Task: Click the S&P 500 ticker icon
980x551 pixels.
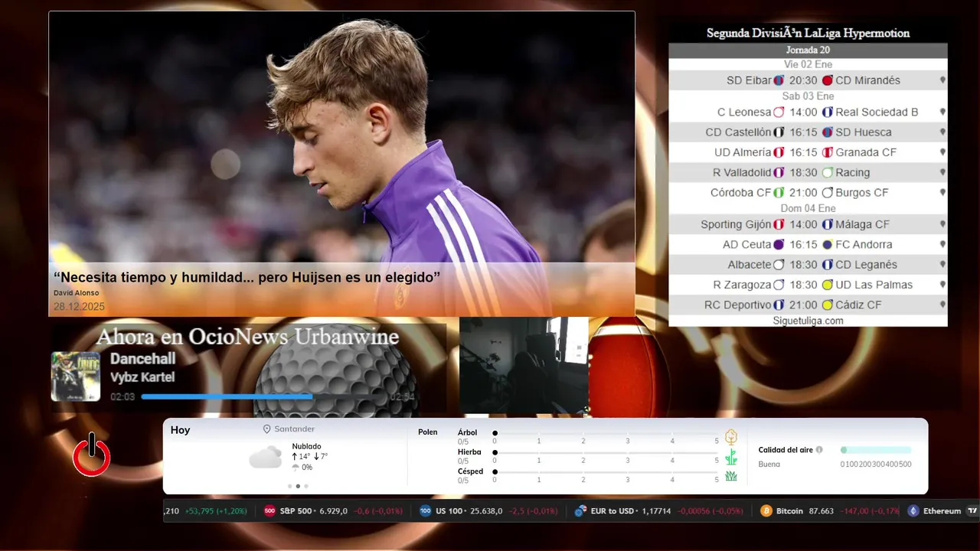Action: pyautogui.click(x=269, y=511)
